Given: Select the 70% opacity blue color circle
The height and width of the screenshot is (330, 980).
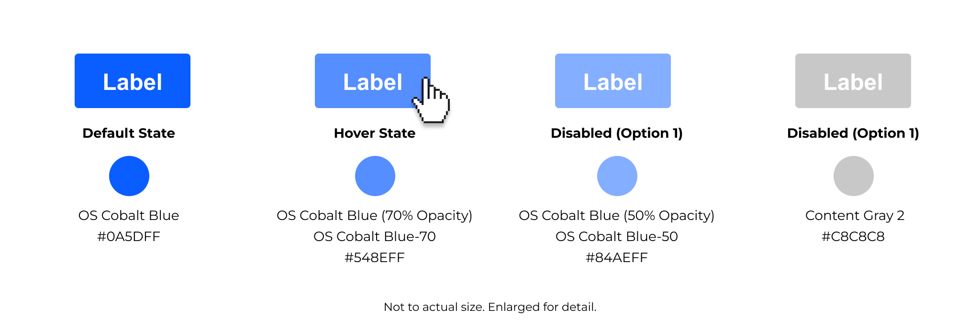Looking at the screenshot, I should coord(375,176).
